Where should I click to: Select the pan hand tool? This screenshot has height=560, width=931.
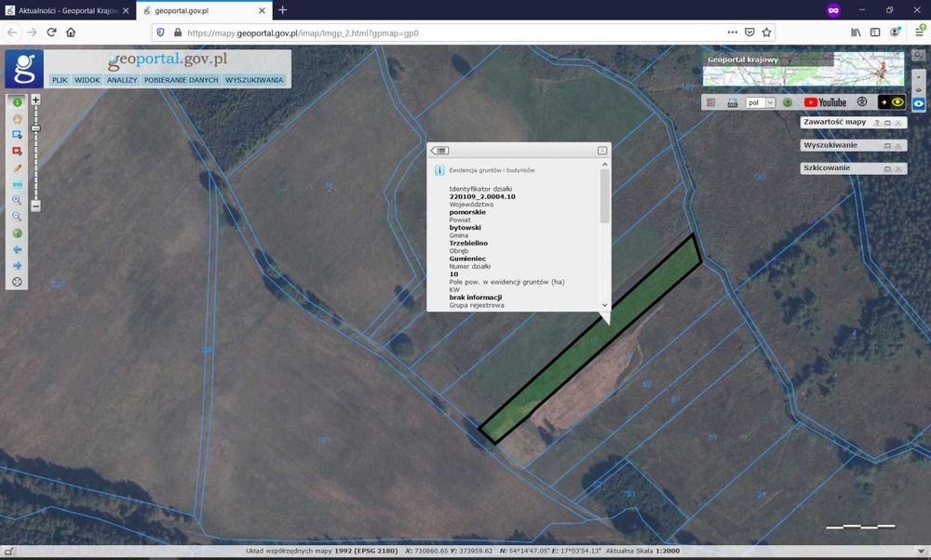point(17,119)
